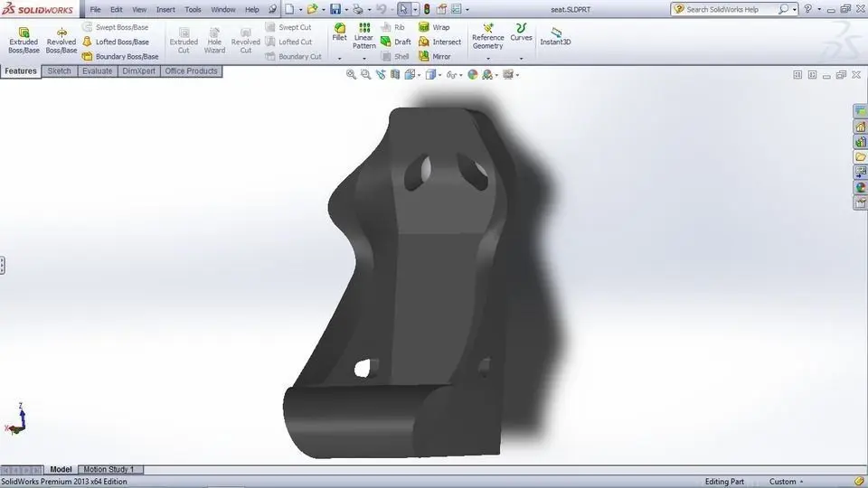The height and width of the screenshot is (488, 868).
Task: Select the Revolved Boss/Base tool
Action: (61, 41)
